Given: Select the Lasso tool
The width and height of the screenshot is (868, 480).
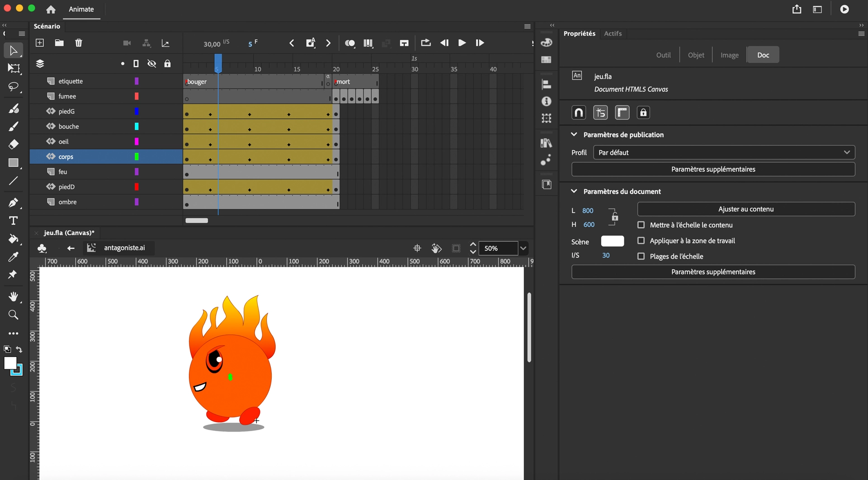Looking at the screenshot, I should [14, 87].
